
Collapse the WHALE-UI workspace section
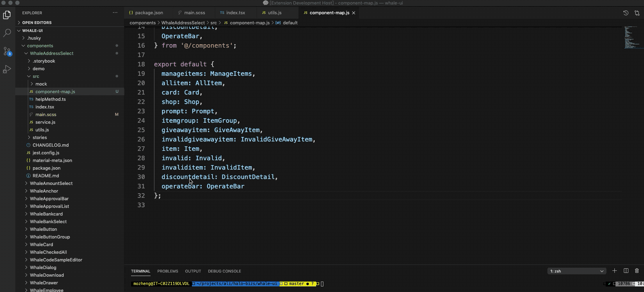coord(70,31)
